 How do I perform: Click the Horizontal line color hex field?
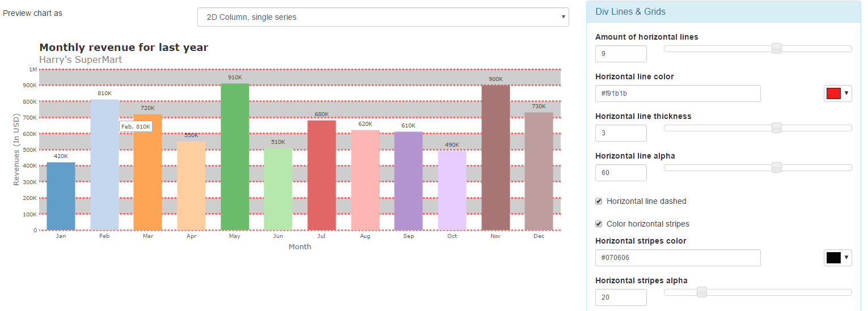click(678, 93)
